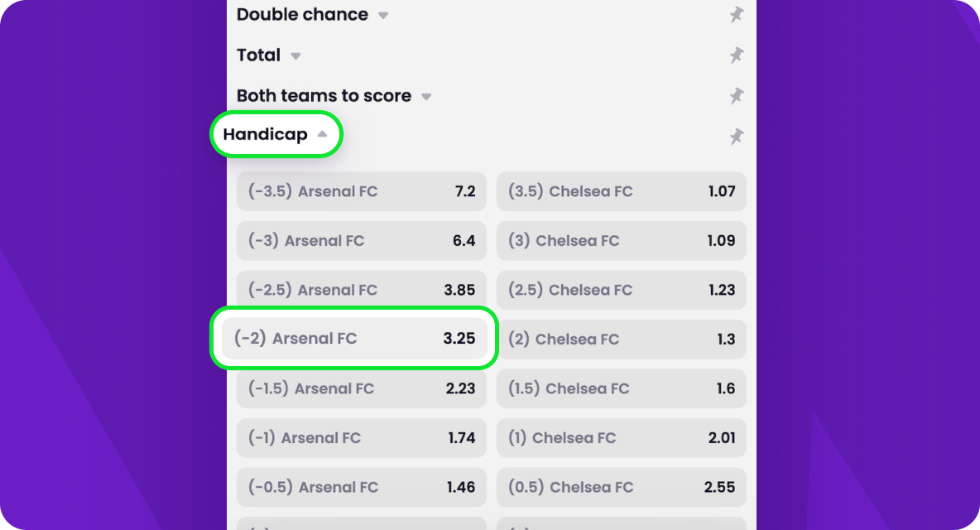Click highlighted (-2) Arsenal FC 3.25
The width and height of the screenshot is (980, 530).
(x=354, y=339)
